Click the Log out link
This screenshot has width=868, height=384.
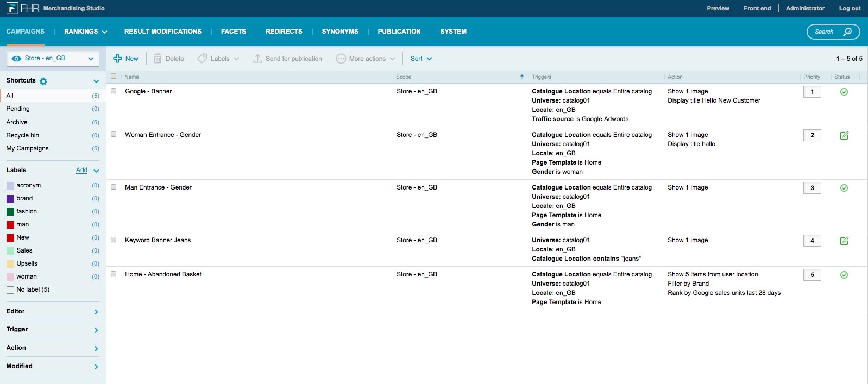pos(850,8)
